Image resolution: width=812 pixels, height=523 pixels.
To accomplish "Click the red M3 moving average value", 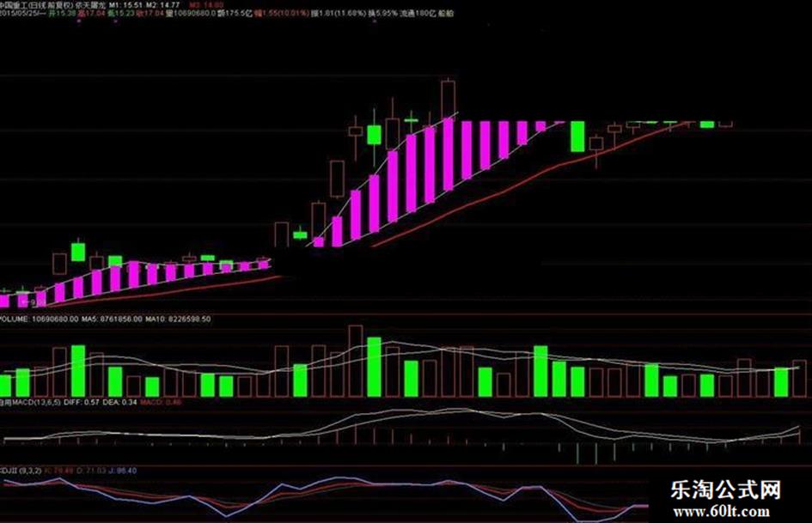I will (x=206, y=5).
